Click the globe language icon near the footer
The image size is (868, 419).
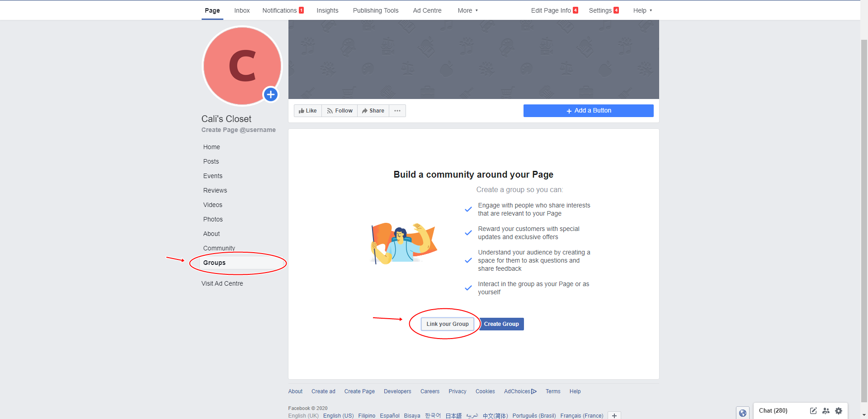click(742, 413)
